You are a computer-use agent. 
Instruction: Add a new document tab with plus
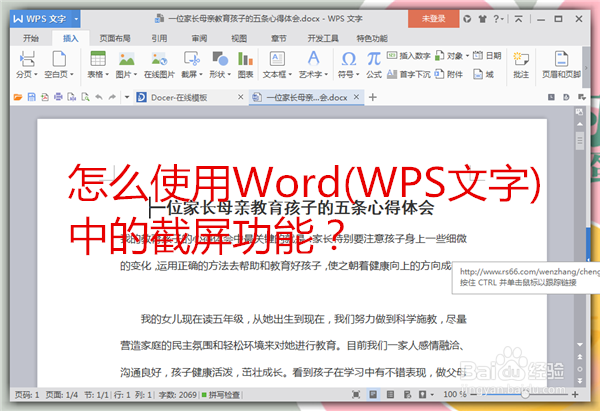pyautogui.click(x=373, y=97)
